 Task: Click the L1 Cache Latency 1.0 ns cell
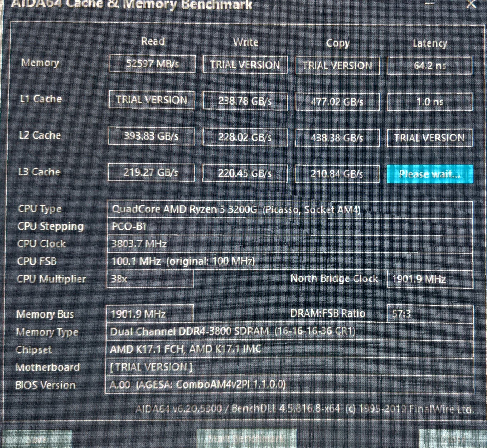point(430,102)
